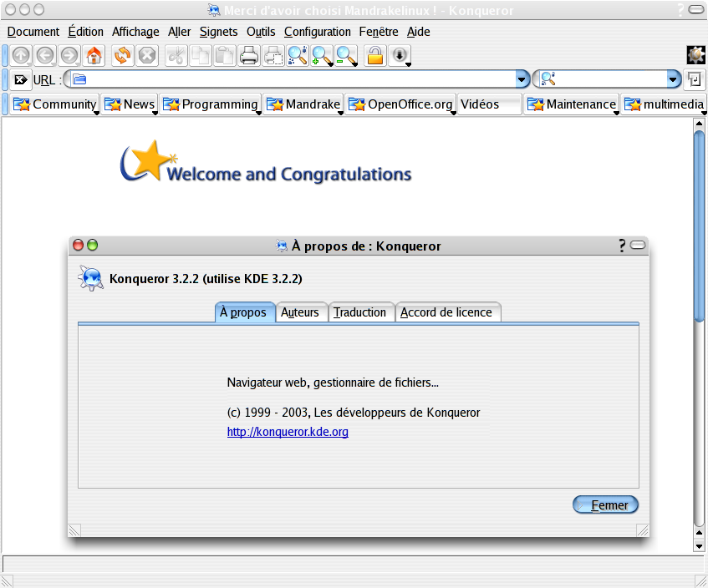Screen dimensions: 708x588
Task: Open the URL history dropdown arrow
Action: click(522, 80)
